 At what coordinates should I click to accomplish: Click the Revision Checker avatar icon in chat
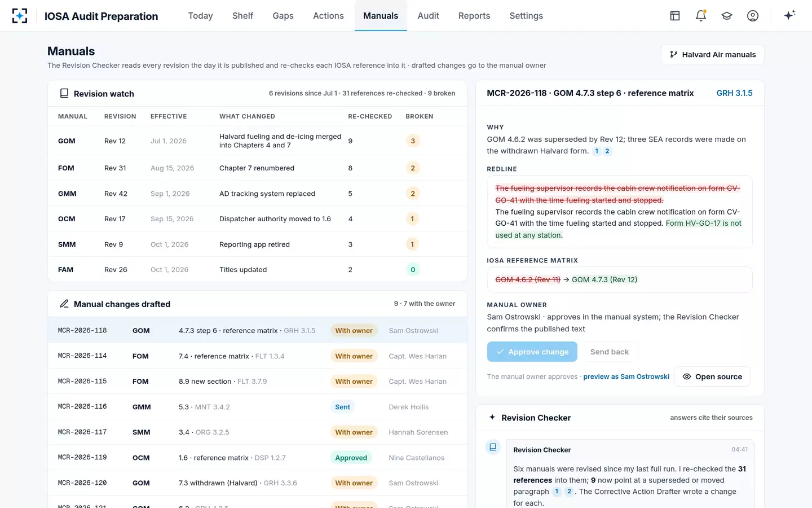point(493,447)
